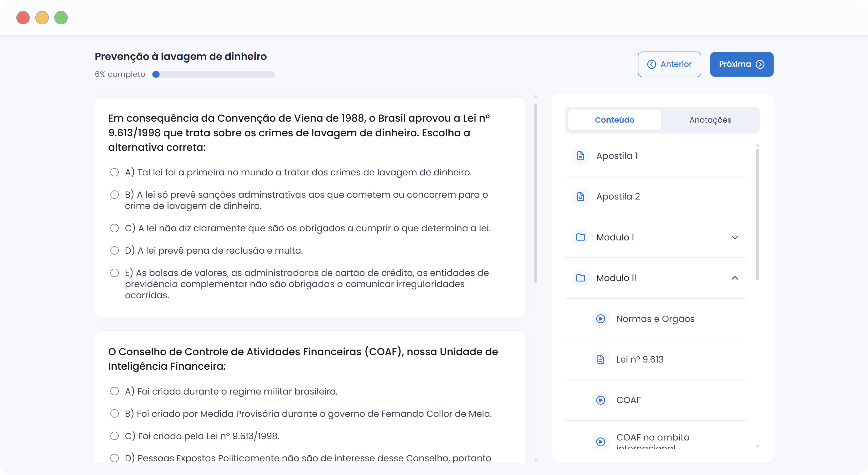
Task: Open the COAF video lesson
Action: (655, 400)
